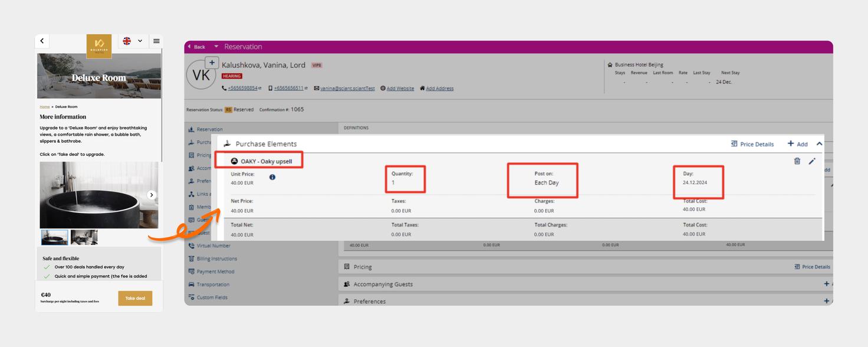Click the plus icon on guest avatar
Viewport: 868px width, 347px height.
[212, 63]
